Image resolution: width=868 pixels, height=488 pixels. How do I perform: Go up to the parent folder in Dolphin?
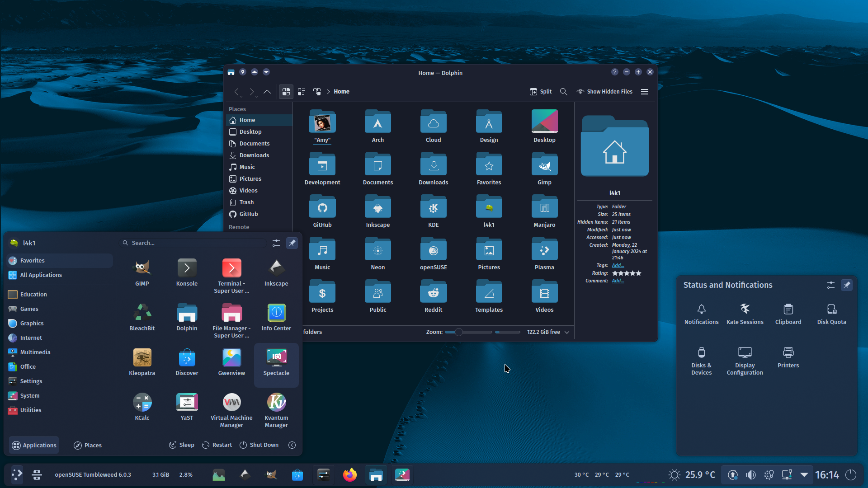[267, 91]
